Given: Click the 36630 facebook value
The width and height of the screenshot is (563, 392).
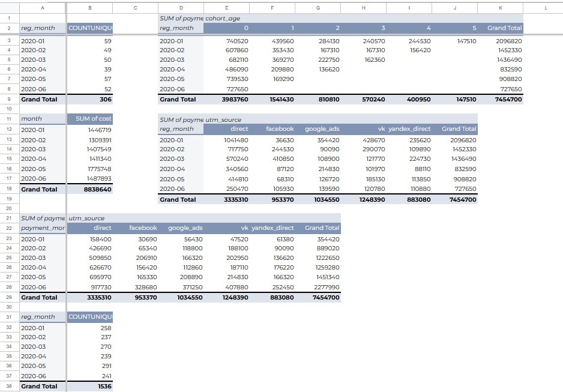Looking at the screenshot, I should pyautogui.click(x=272, y=140).
